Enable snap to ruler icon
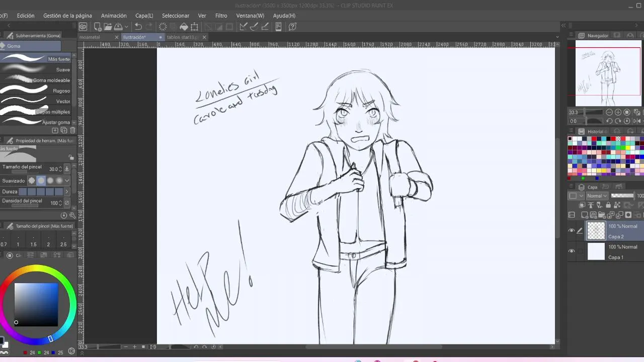644x362 pixels. pyautogui.click(x=244, y=27)
